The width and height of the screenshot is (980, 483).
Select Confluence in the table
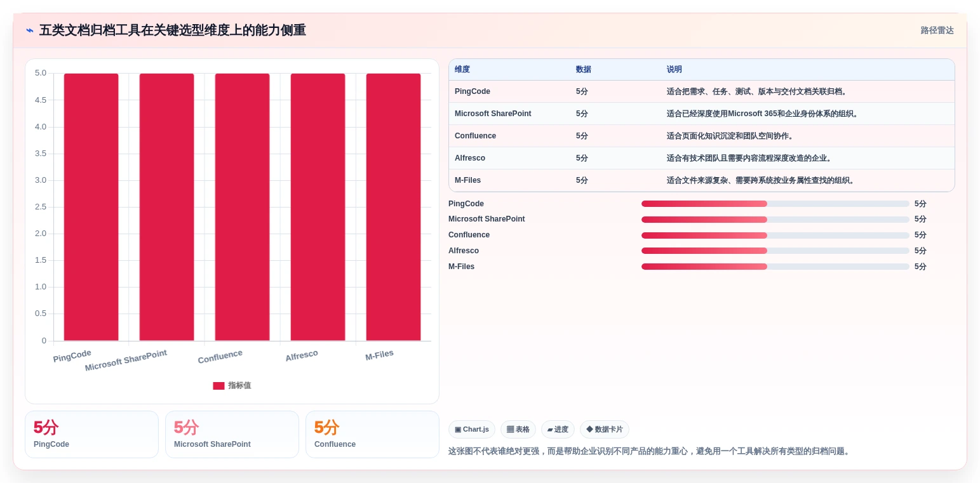tap(475, 136)
